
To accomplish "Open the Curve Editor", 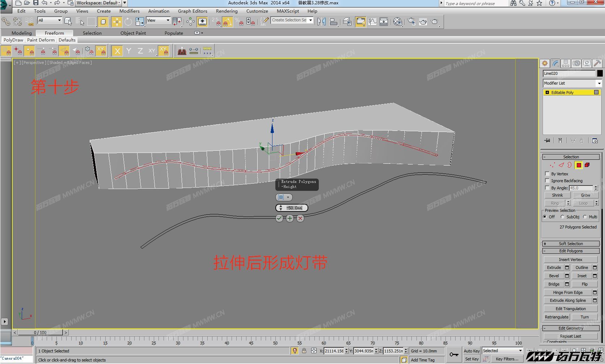I will (372, 22).
